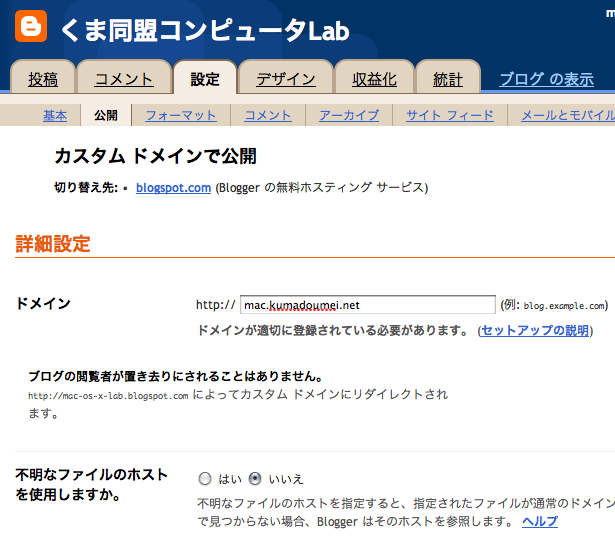The height and width of the screenshot is (549, 615).
Task: Click the ドメイン field label
Action: (43, 304)
